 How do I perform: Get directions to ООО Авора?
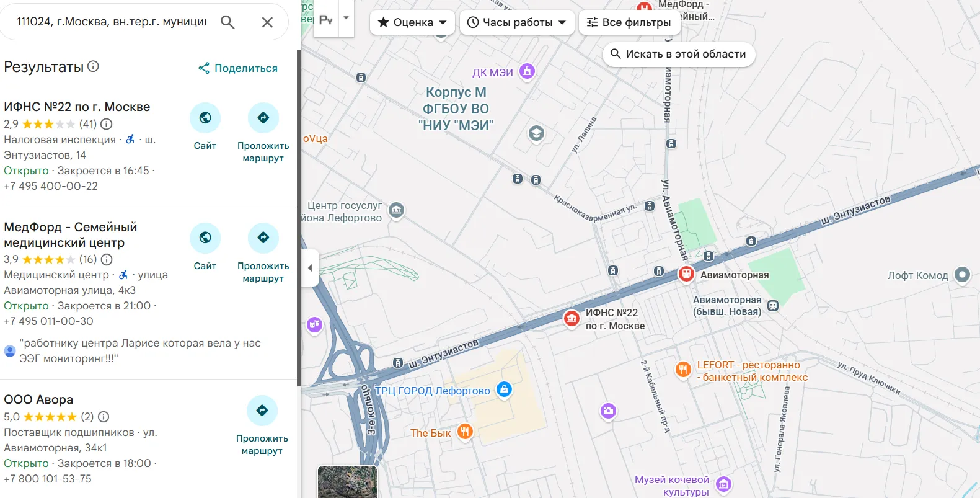click(262, 411)
